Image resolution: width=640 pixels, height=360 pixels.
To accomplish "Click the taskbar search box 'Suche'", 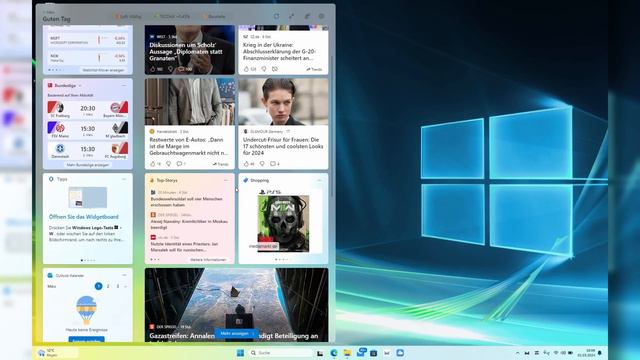I will 280,353.
